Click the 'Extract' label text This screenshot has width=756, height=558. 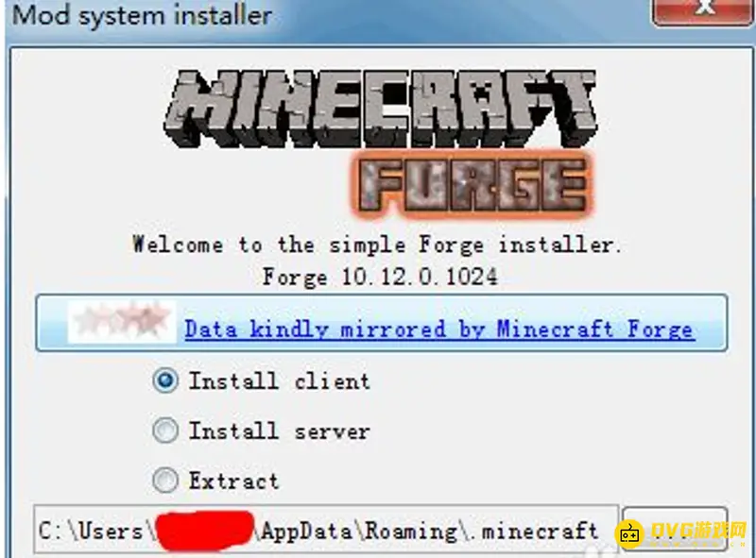pyautogui.click(x=233, y=481)
